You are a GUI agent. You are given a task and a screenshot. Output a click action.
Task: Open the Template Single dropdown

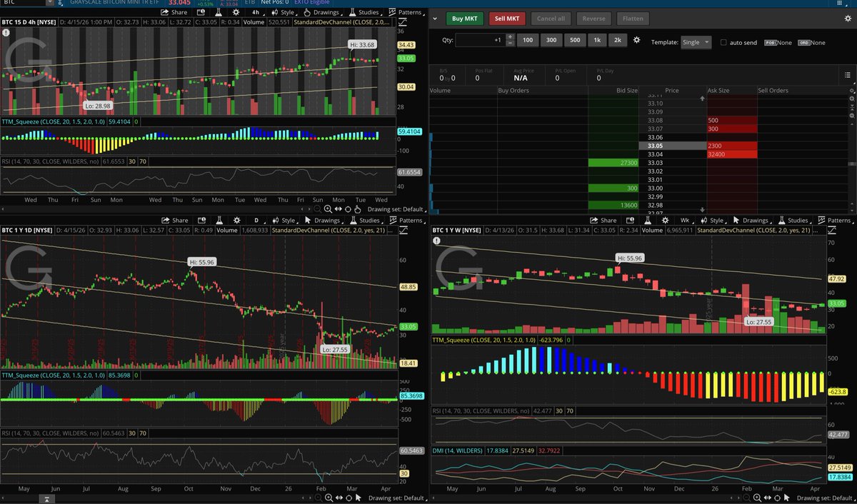click(696, 43)
